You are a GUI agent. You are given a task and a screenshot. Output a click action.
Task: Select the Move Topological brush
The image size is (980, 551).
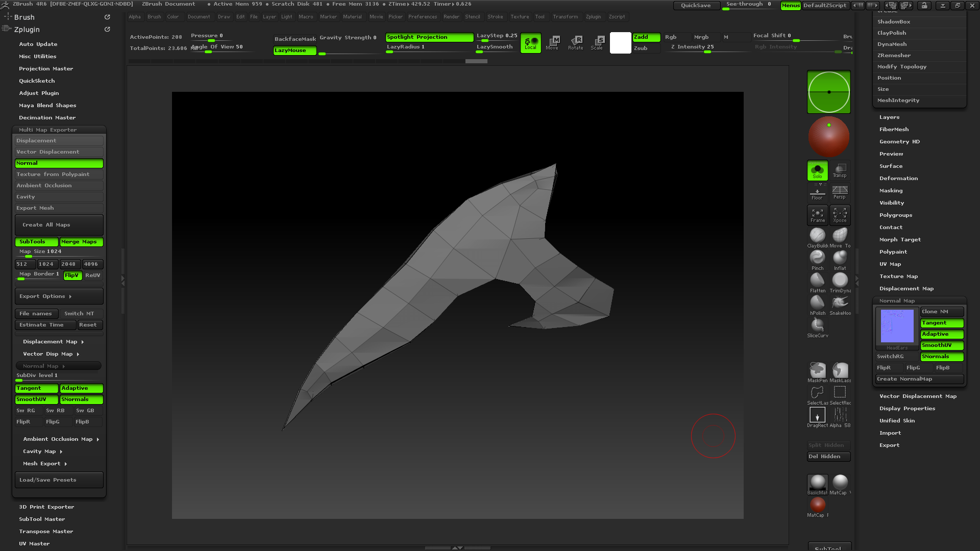[x=840, y=237]
